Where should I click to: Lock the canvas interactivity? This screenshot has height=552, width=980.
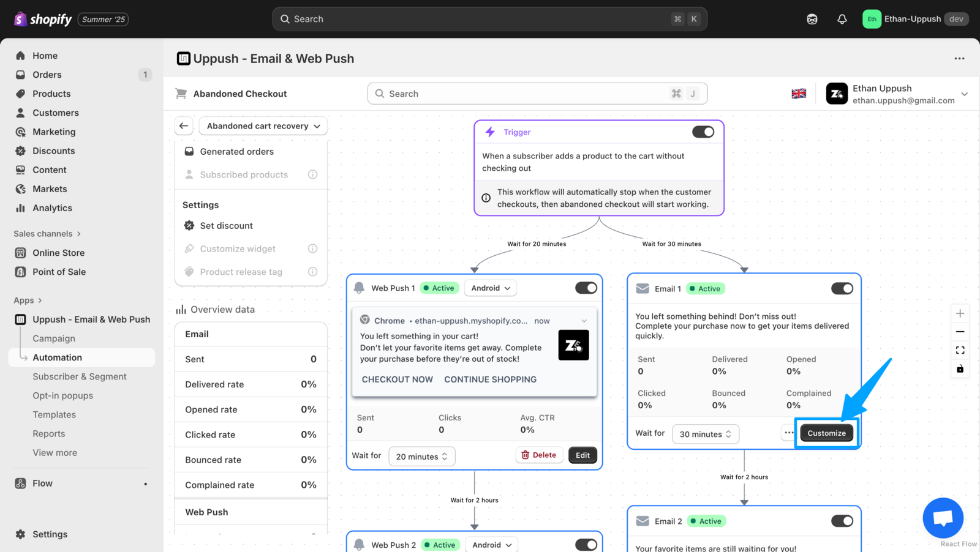point(960,368)
